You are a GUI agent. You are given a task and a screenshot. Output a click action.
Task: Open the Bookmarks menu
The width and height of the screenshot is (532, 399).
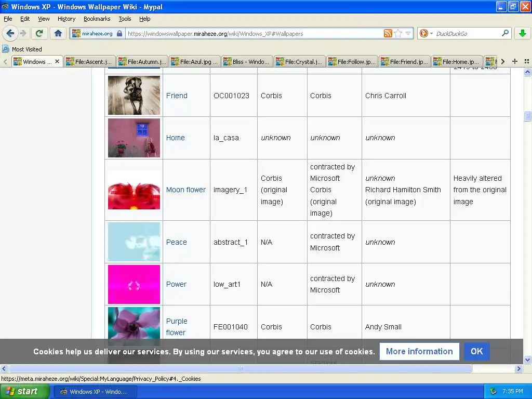(x=97, y=19)
